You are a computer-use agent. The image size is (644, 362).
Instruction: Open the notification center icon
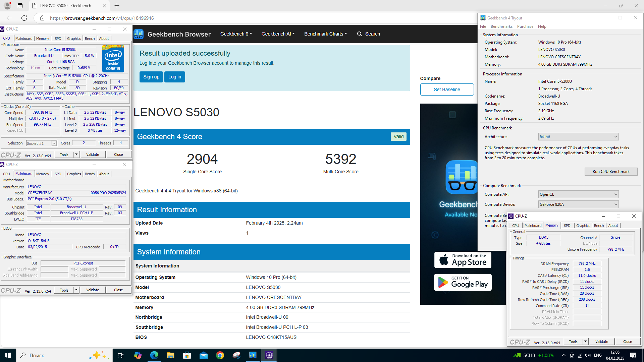click(x=633, y=355)
